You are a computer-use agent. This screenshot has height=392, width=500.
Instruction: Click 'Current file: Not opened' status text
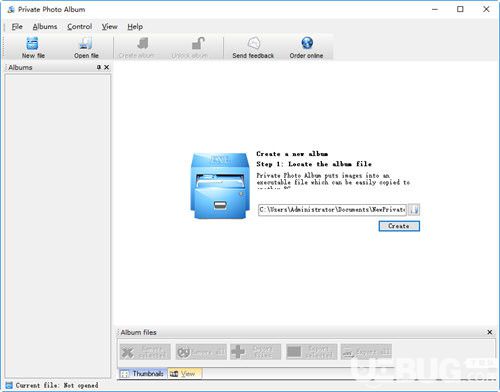(57, 385)
